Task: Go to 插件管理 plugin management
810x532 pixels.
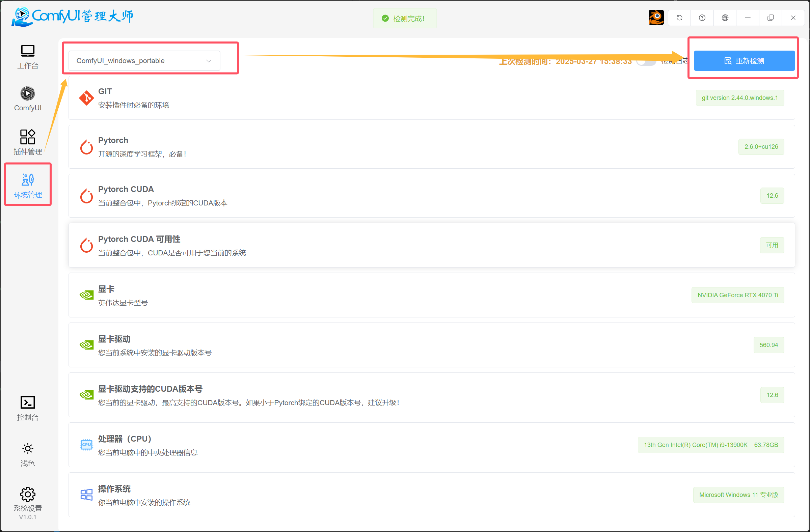Action: (28, 142)
